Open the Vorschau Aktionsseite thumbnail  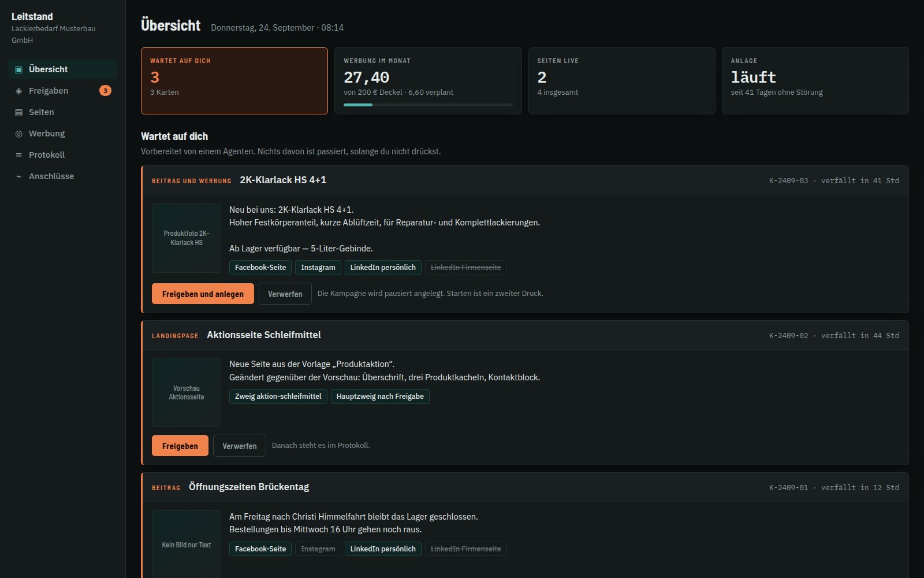pyautogui.click(x=187, y=392)
